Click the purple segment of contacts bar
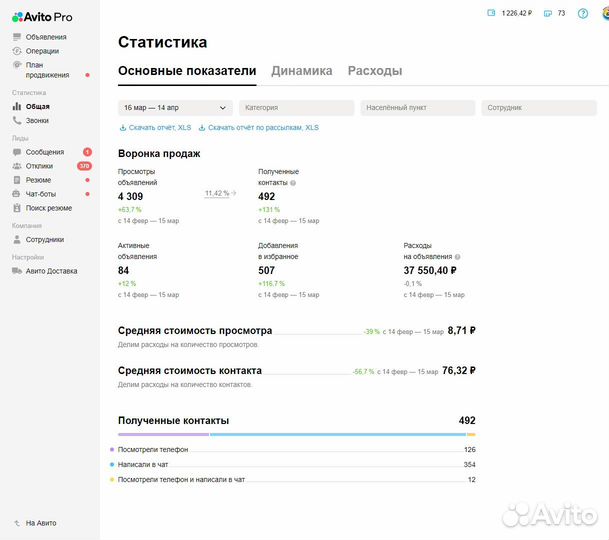This screenshot has width=609, height=540. (164, 434)
